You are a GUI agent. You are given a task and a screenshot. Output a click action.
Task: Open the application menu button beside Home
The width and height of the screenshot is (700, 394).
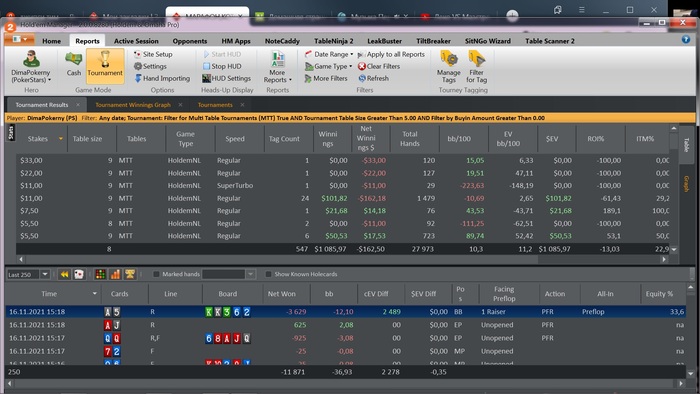pos(19,39)
